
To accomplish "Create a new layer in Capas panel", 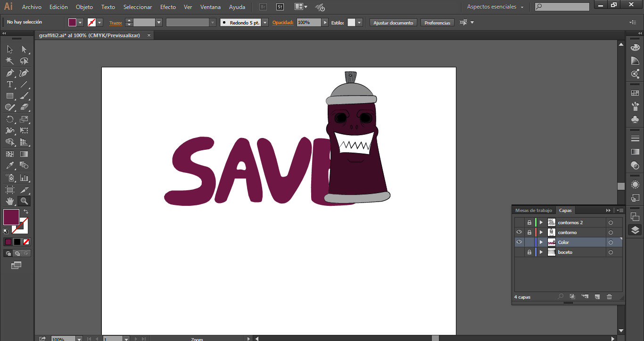I will (597, 297).
